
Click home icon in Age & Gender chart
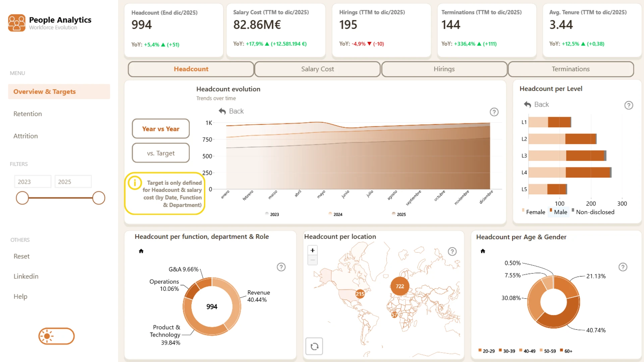click(x=483, y=251)
